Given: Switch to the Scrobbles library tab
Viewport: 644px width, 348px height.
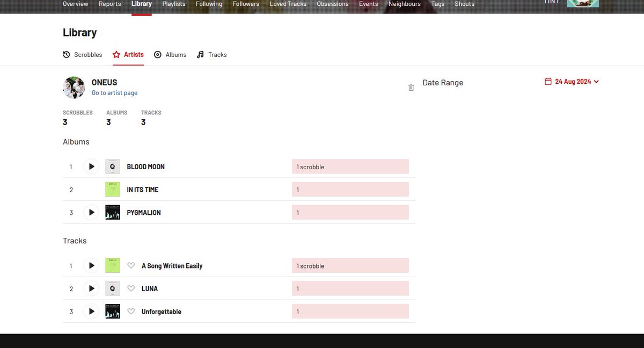Looking at the screenshot, I should click(83, 55).
